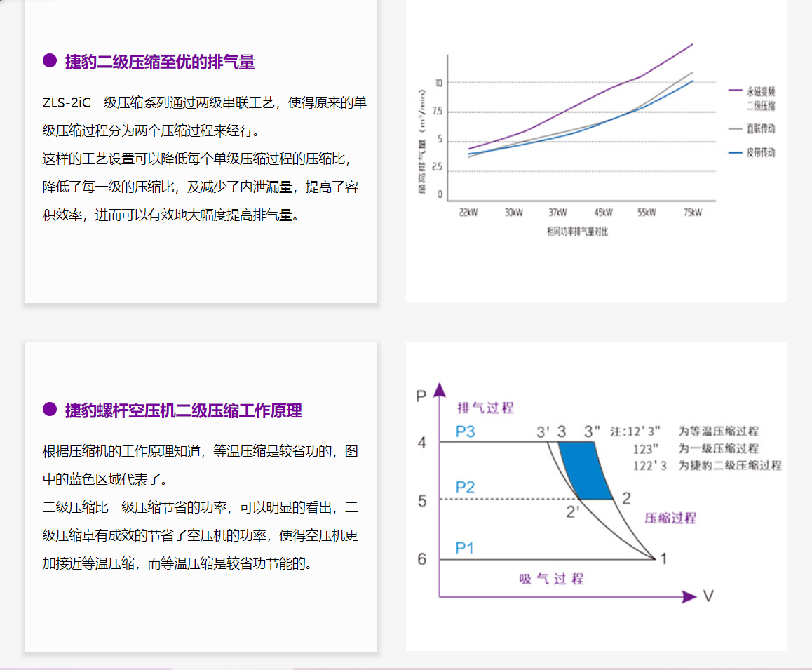Click the V axis arrowhead in PV diagram
This screenshot has height=670, width=812.
[x=689, y=597]
